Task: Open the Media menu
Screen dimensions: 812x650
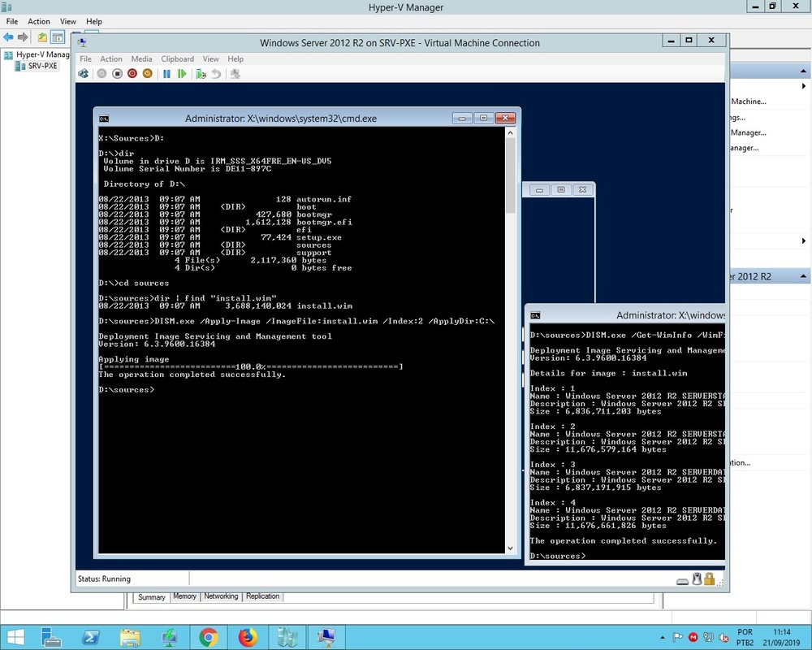Action: pos(141,58)
